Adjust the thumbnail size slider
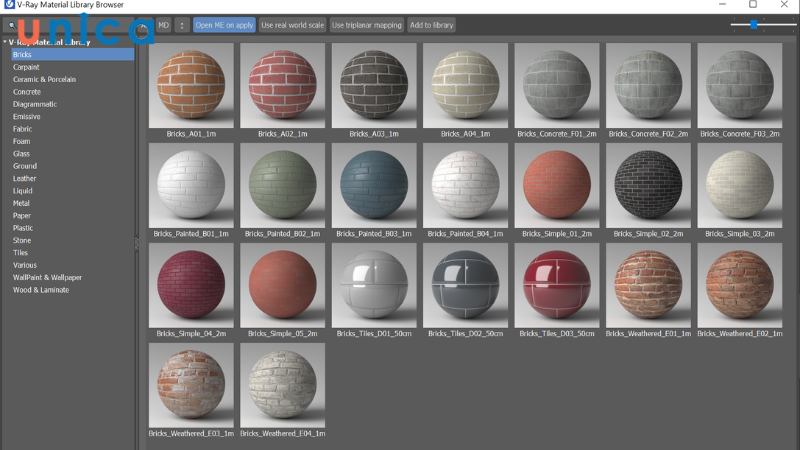800x450 pixels. tap(754, 24)
